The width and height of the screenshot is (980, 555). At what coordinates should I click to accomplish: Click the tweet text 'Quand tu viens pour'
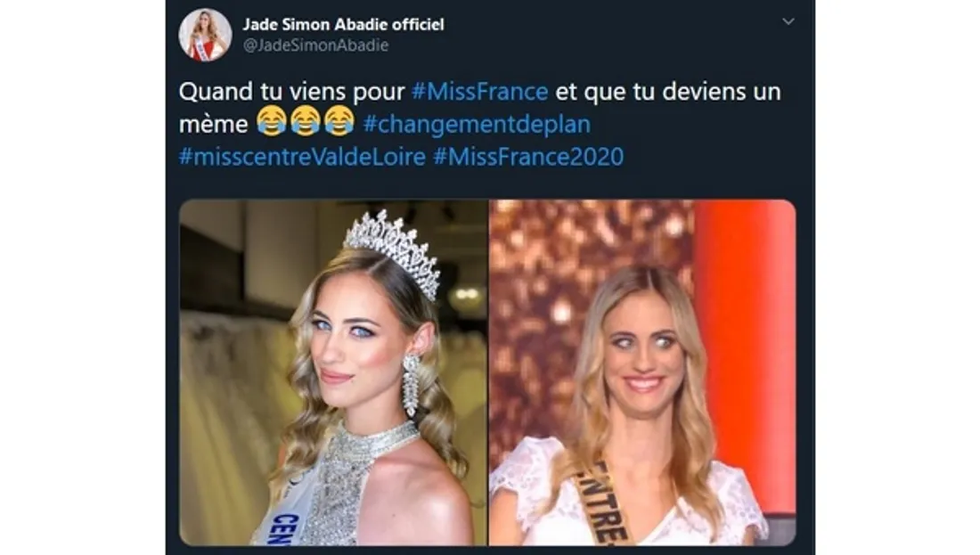click(x=292, y=92)
